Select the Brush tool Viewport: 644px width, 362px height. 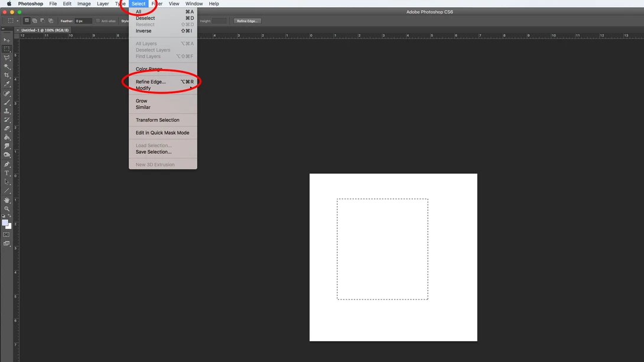6,102
